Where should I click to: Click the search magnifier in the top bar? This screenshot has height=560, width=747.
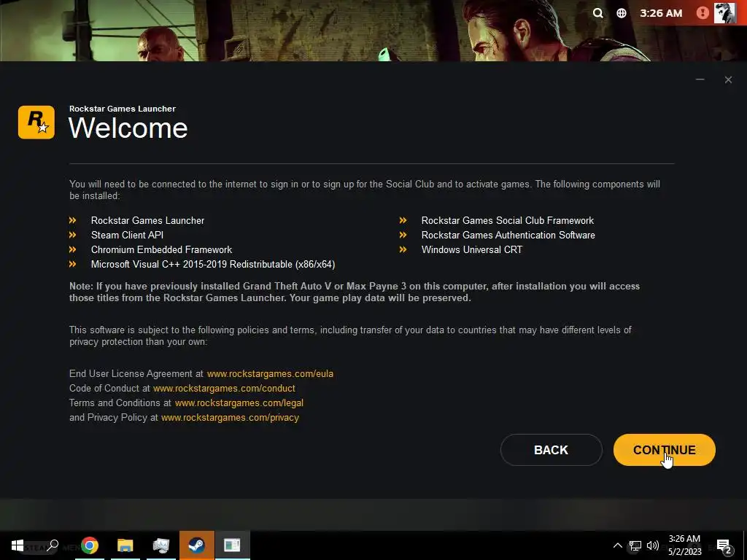point(598,13)
